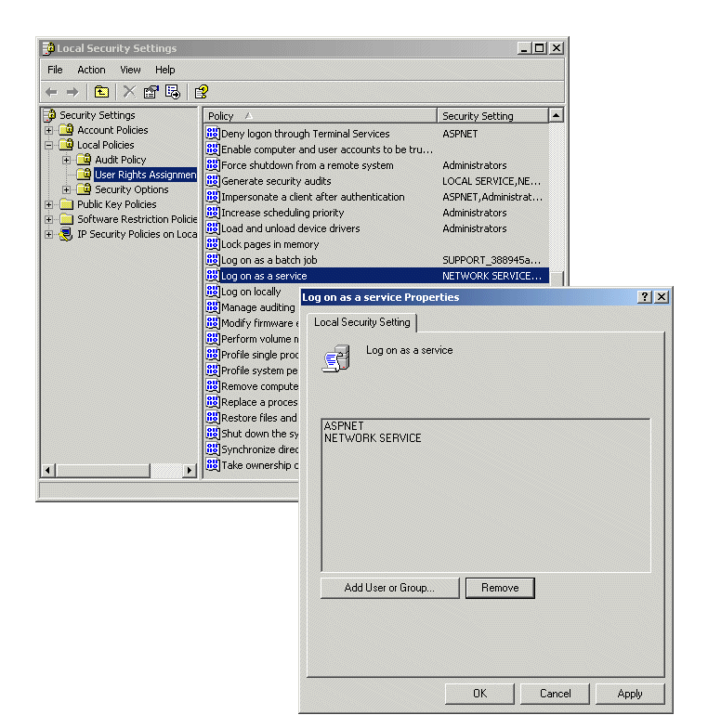Screen dimensions: 721x728
Task: Click the Add User or Group button
Action: 390,588
